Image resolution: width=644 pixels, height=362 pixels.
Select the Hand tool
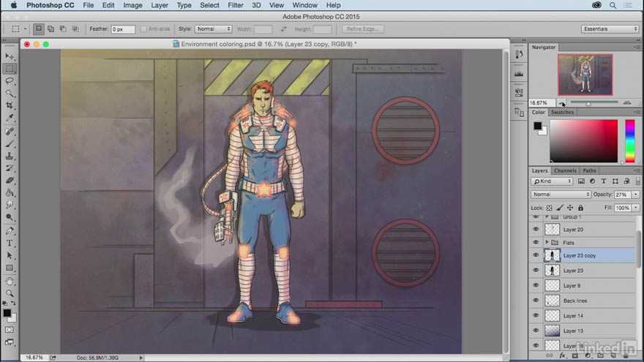(x=10, y=281)
